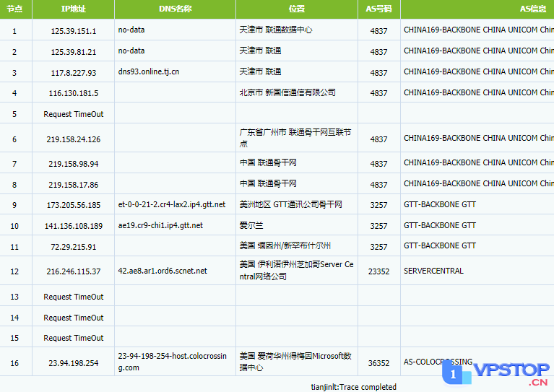Click 42.ae8.ar1.ord6.scnet.net DNS name

coord(163,271)
